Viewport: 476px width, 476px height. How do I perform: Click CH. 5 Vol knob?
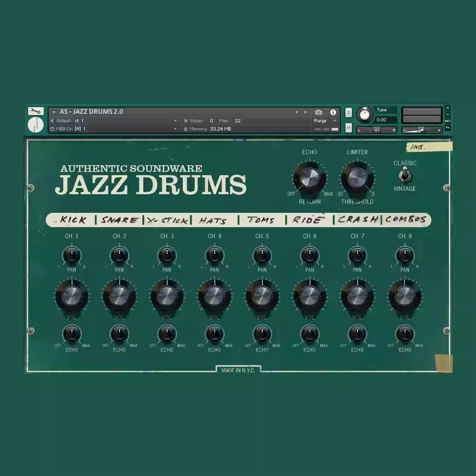[262, 296]
